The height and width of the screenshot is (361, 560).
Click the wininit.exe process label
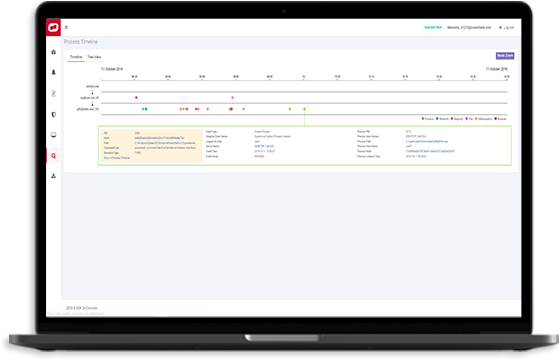tap(92, 86)
